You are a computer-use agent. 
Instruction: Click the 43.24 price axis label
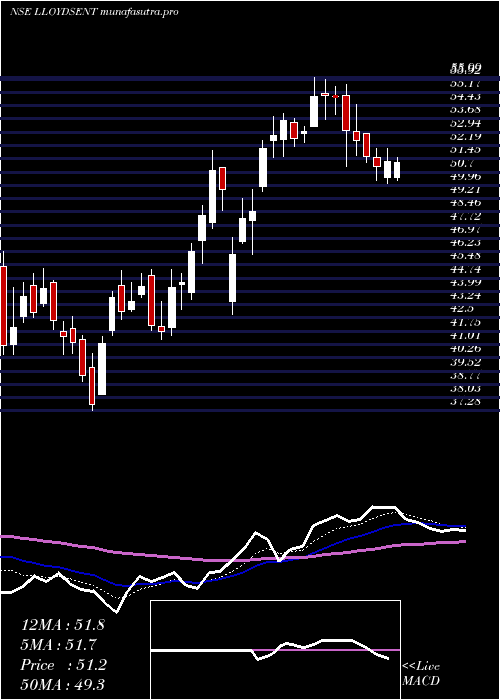[x=465, y=296]
